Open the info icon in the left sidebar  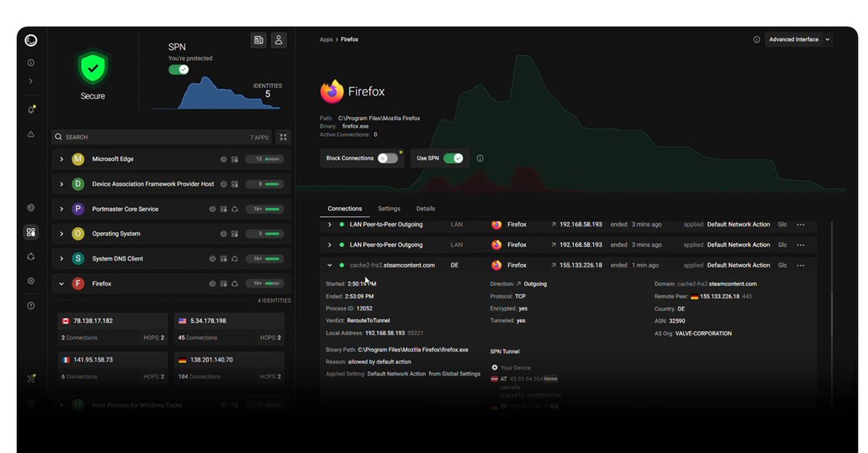(30, 63)
